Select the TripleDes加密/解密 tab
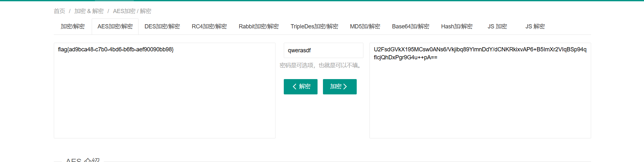This screenshot has width=644, height=162. tap(314, 26)
